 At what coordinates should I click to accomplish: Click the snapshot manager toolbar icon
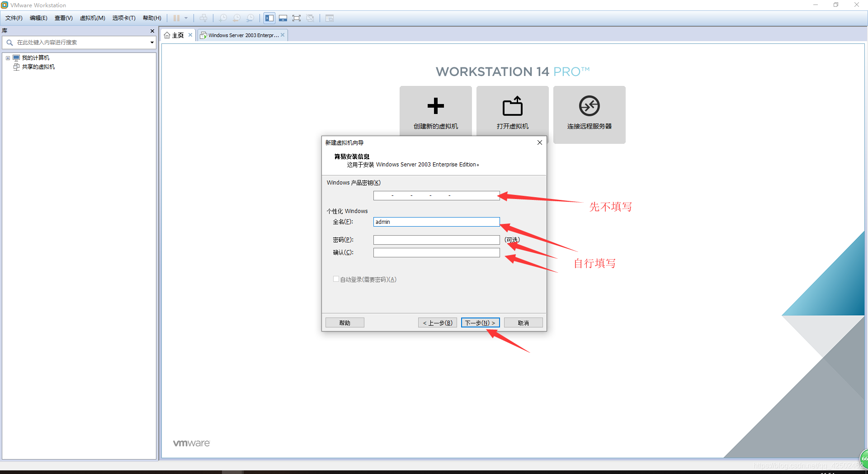pos(250,18)
